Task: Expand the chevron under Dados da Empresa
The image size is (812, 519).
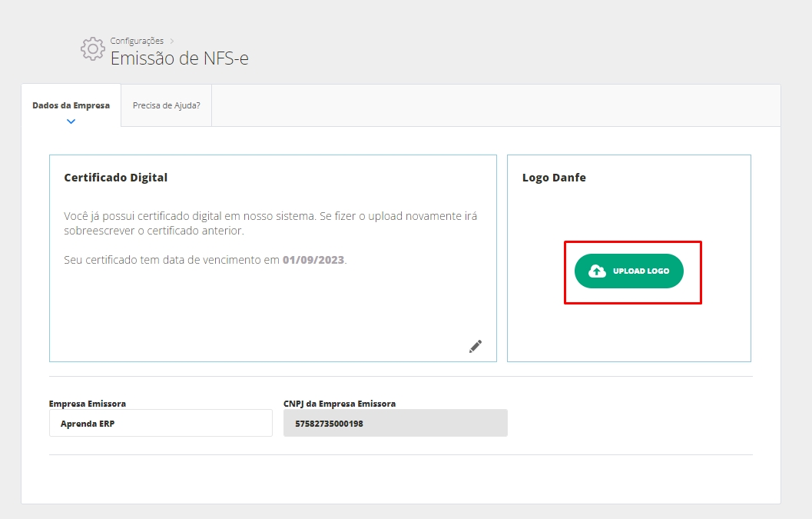Action: (71, 121)
